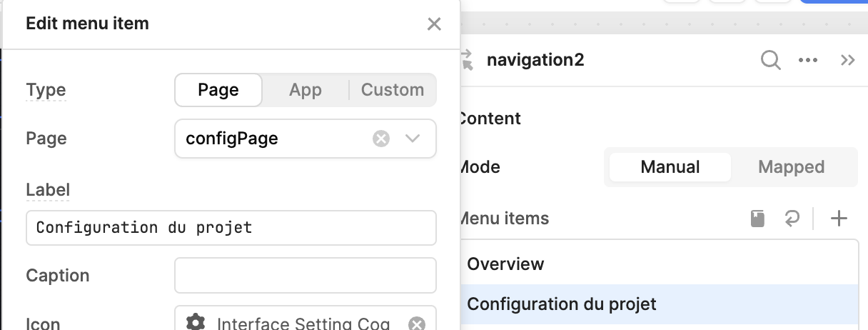The image size is (868, 330).
Task: Click the navigation2 component cursor icon
Action: 467,60
